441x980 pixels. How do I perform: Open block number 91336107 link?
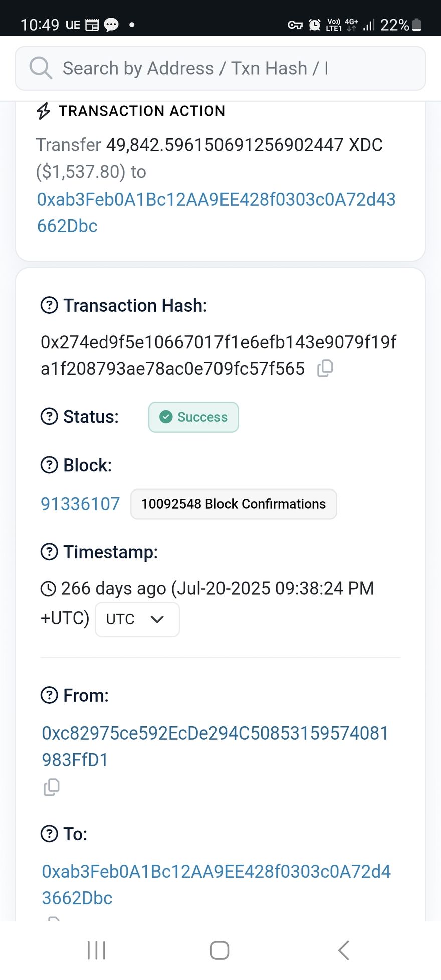point(80,504)
